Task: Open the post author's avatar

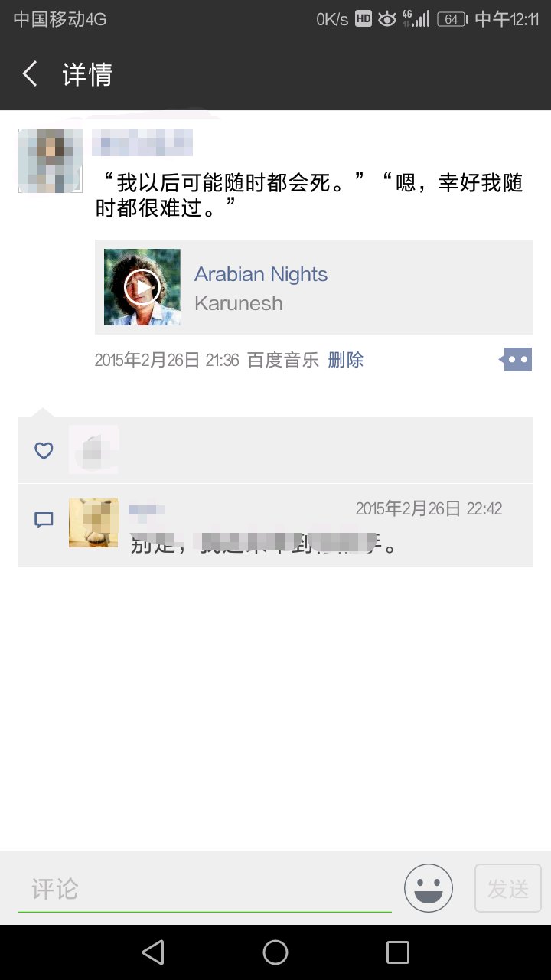Action: (x=51, y=161)
